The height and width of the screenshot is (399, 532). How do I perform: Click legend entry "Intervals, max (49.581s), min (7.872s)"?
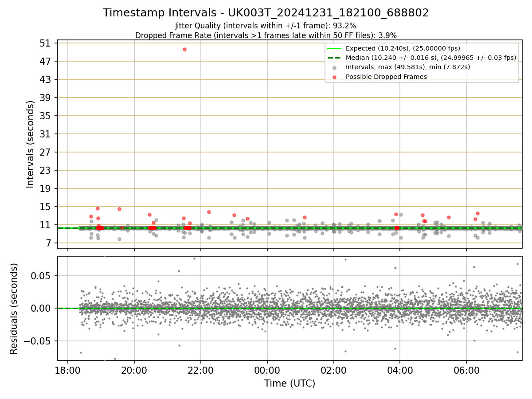tap(408, 67)
